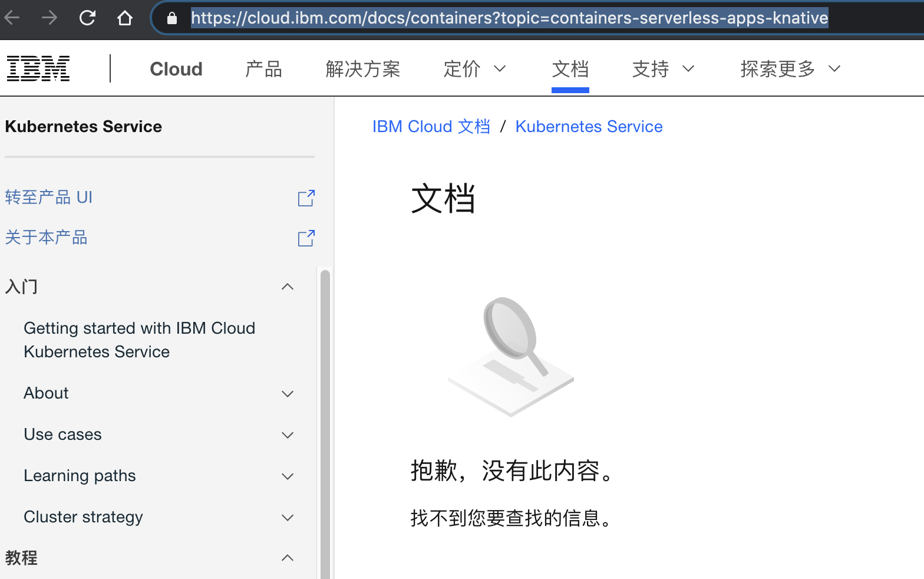Open the Cloud link in header
Viewport: 924px width, 579px height.
(176, 69)
